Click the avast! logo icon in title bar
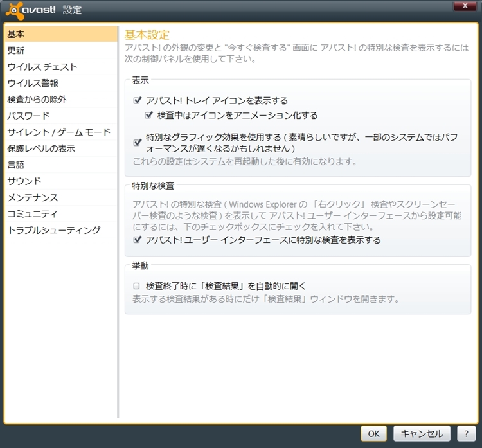Viewport: 482px width, 448px height. click(x=14, y=10)
